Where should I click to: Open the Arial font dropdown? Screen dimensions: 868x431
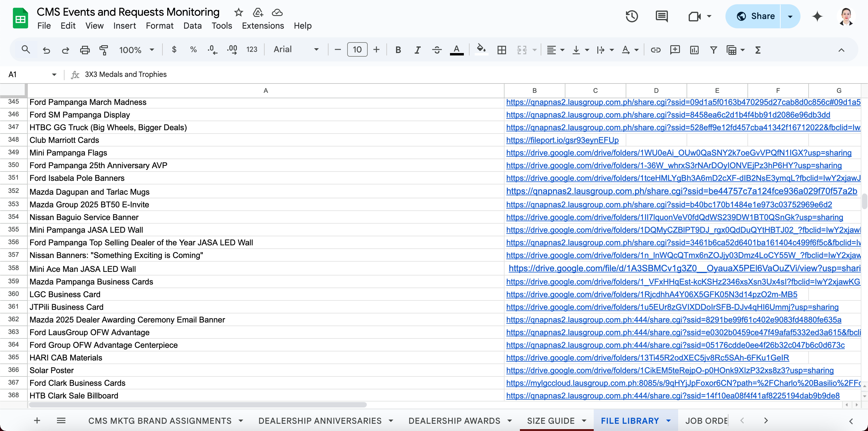click(x=295, y=49)
